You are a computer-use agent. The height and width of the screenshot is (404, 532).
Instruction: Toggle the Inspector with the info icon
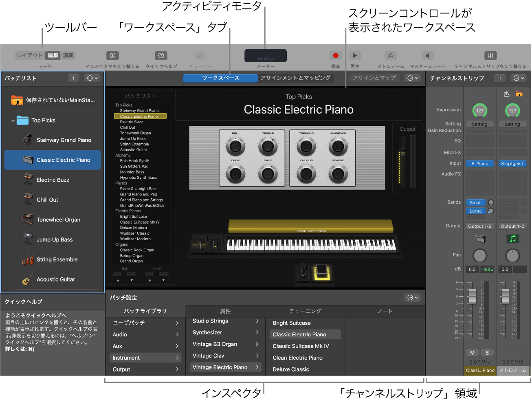(x=112, y=55)
